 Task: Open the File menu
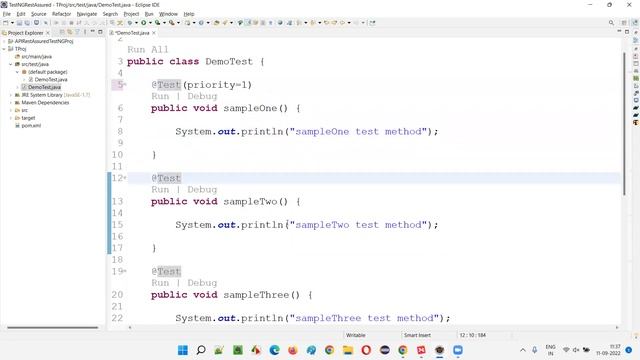[x=7, y=14]
